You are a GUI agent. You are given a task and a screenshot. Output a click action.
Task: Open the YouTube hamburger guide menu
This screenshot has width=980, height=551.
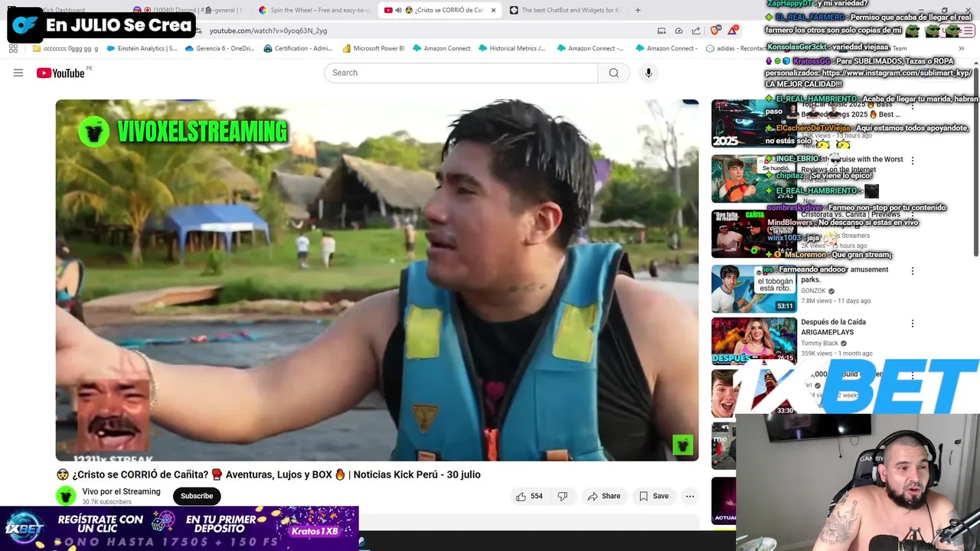pyautogui.click(x=18, y=73)
